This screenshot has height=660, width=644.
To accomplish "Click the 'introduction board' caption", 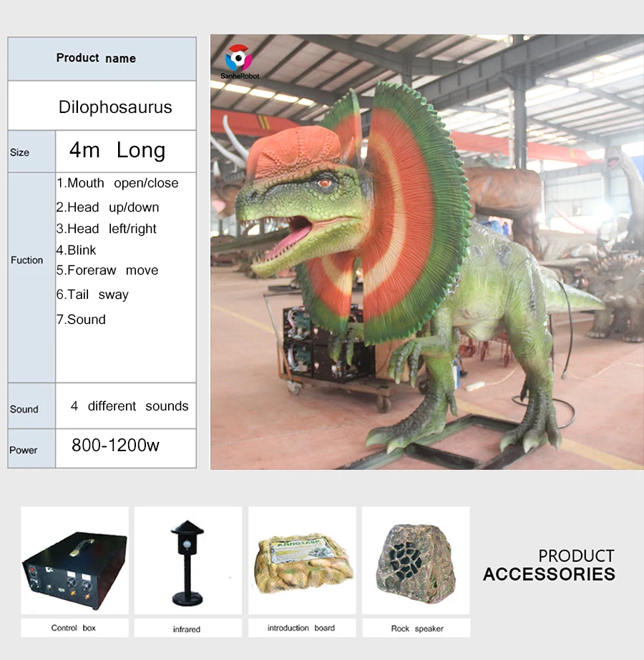I will [x=301, y=628].
